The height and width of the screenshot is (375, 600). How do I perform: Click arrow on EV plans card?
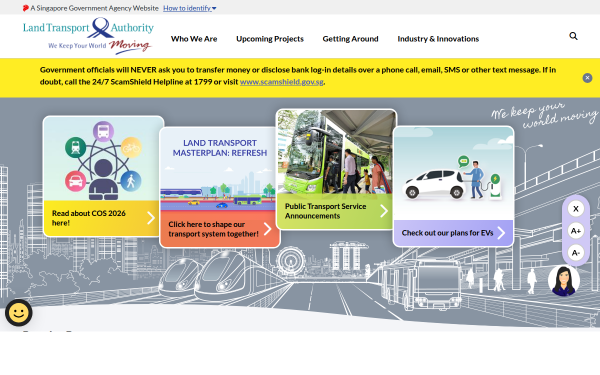point(501,233)
